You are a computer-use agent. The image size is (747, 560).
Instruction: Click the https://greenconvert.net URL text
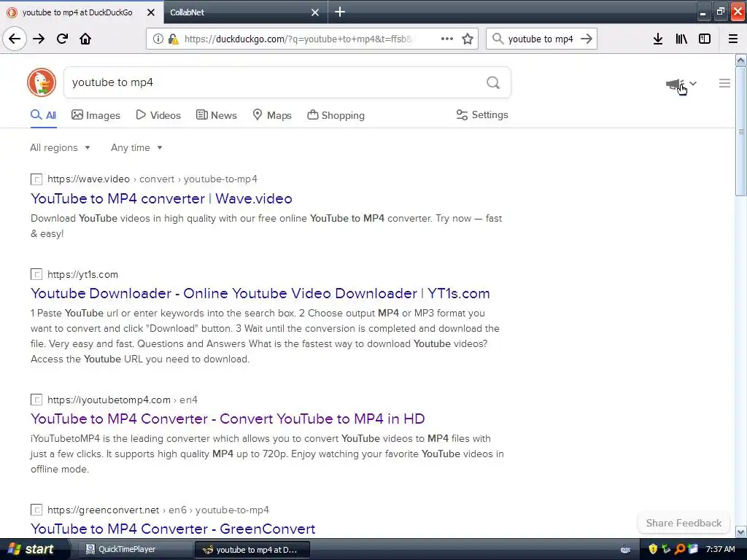point(103,510)
